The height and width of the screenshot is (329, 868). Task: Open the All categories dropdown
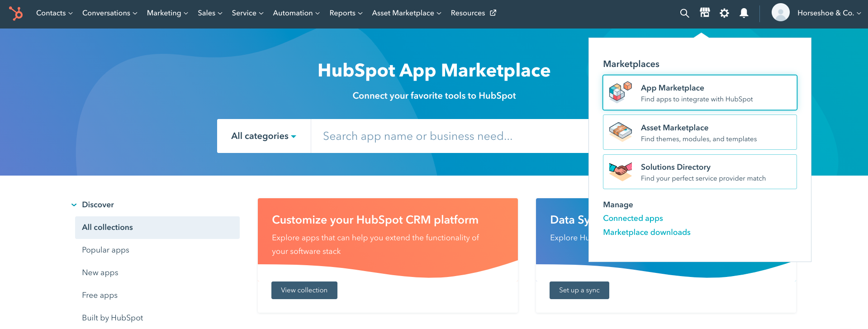(264, 136)
